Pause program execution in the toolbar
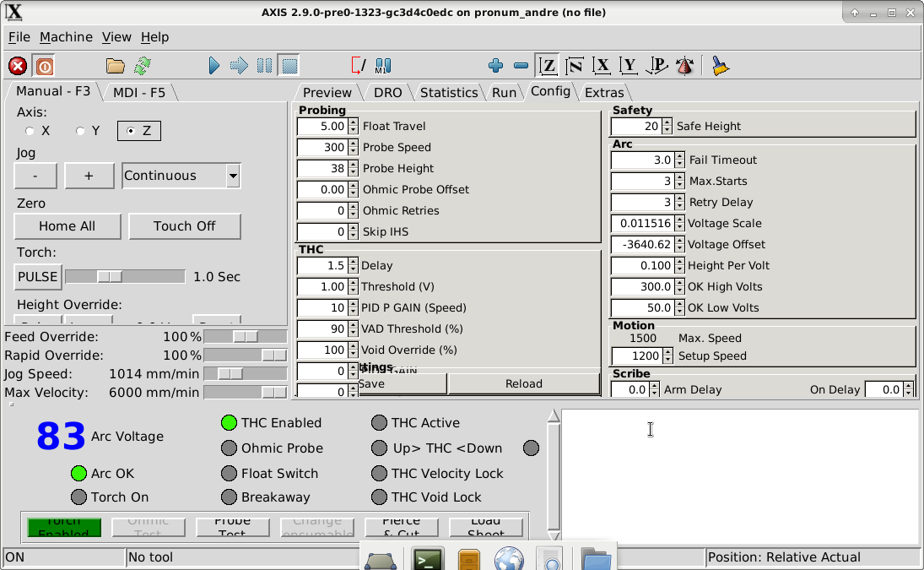This screenshot has width=924, height=570. coord(265,65)
